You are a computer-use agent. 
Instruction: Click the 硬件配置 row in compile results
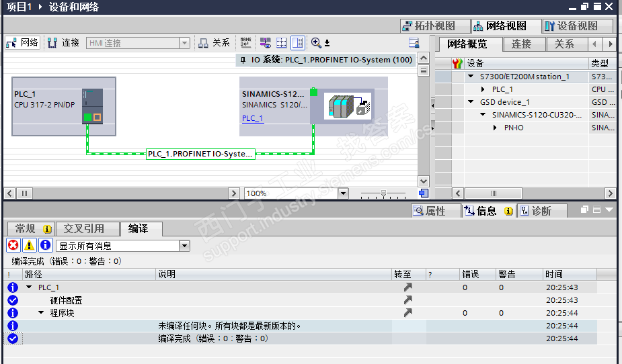point(301,300)
